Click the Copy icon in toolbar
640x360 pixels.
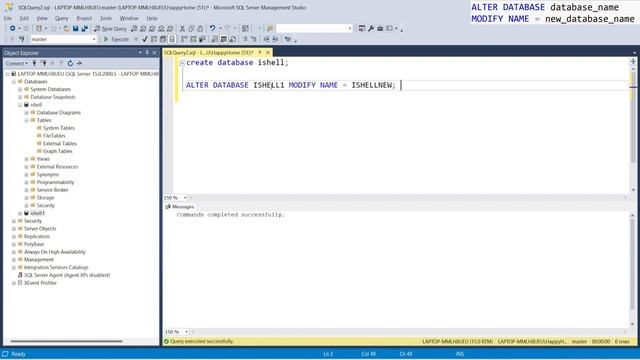click(x=191, y=29)
